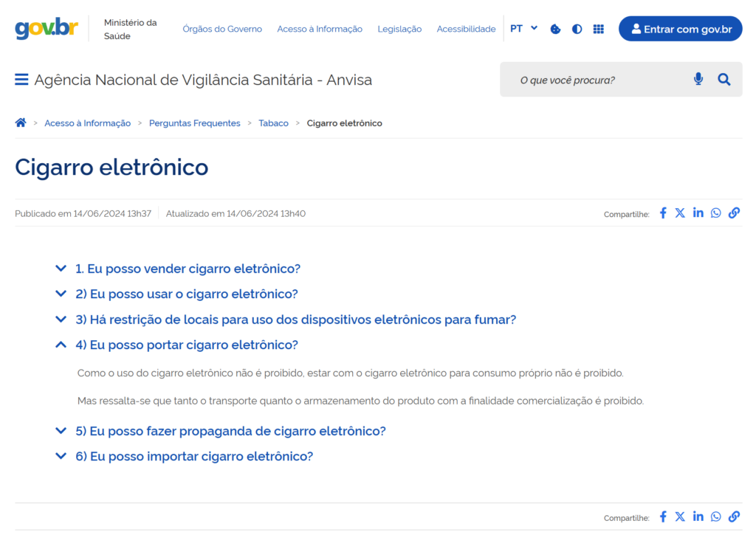The image size is (756, 549).
Task: Toggle high contrast mode
Action: [x=577, y=29]
